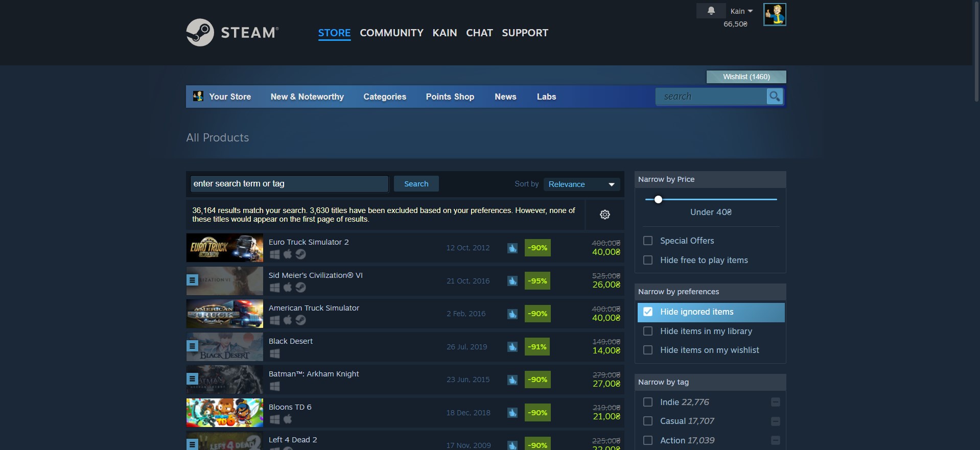The width and height of the screenshot is (980, 450).
Task: Check Hide free to play items
Action: [x=648, y=260]
